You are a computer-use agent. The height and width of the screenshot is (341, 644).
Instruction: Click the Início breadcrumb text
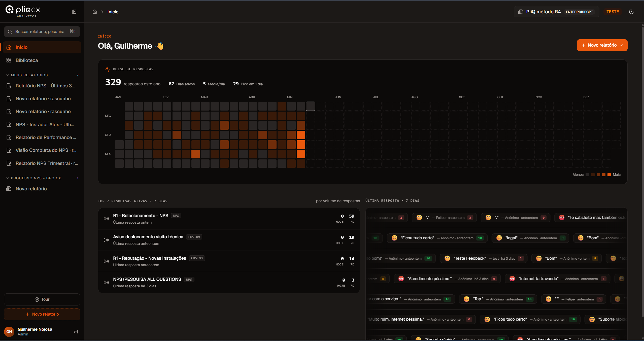coord(113,12)
